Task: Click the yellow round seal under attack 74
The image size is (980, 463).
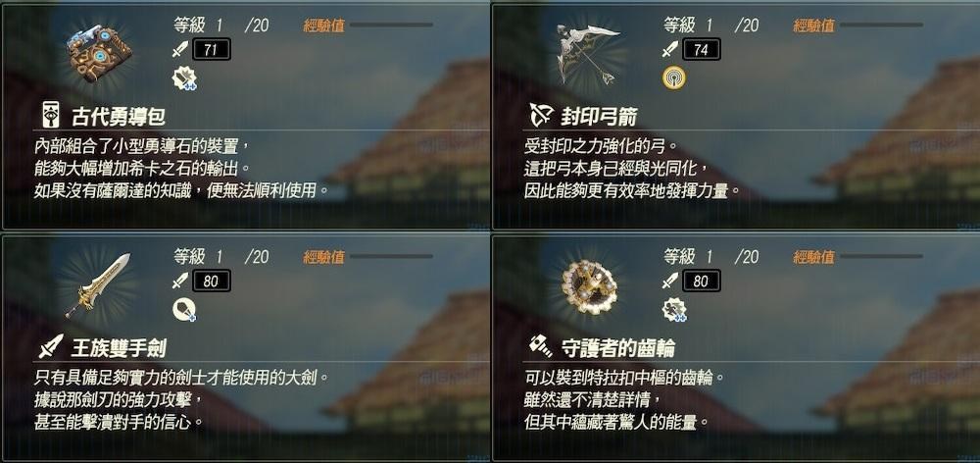Action: pyautogui.click(x=674, y=77)
